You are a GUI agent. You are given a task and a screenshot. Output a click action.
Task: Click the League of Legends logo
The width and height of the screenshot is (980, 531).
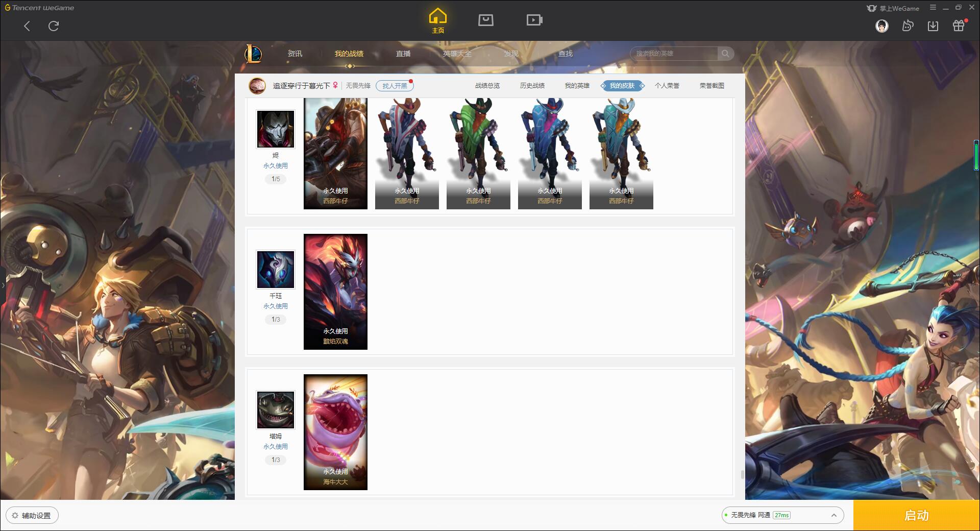pos(253,54)
